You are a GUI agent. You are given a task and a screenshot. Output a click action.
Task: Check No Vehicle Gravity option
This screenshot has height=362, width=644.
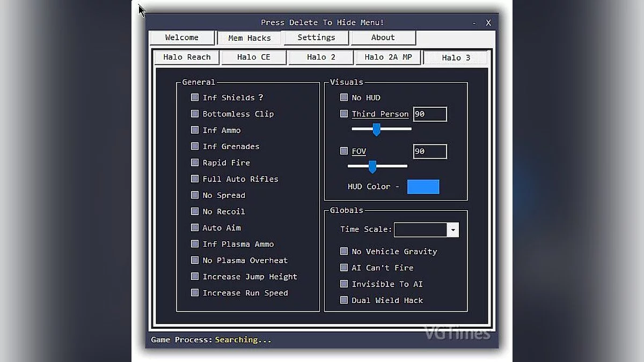coord(344,251)
